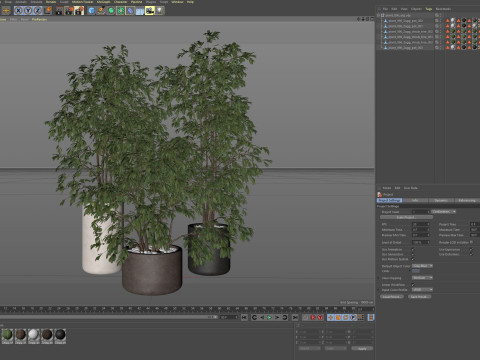The width and height of the screenshot is (480, 360).
Task: Open Object Manager Objects menu
Action: (x=416, y=9)
